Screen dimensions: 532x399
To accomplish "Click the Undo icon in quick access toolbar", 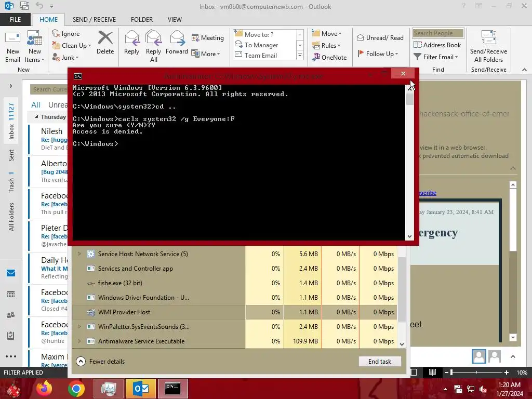I will (x=39, y=6).
